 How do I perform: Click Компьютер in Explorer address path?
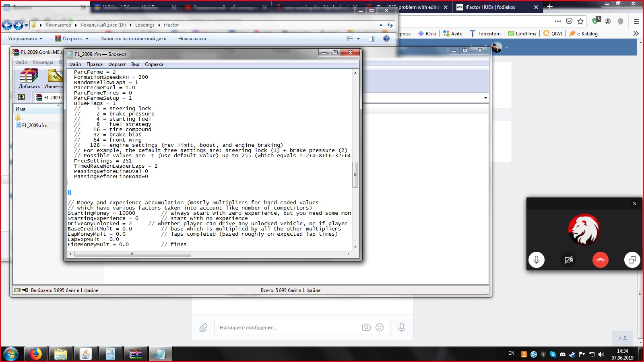58,25
